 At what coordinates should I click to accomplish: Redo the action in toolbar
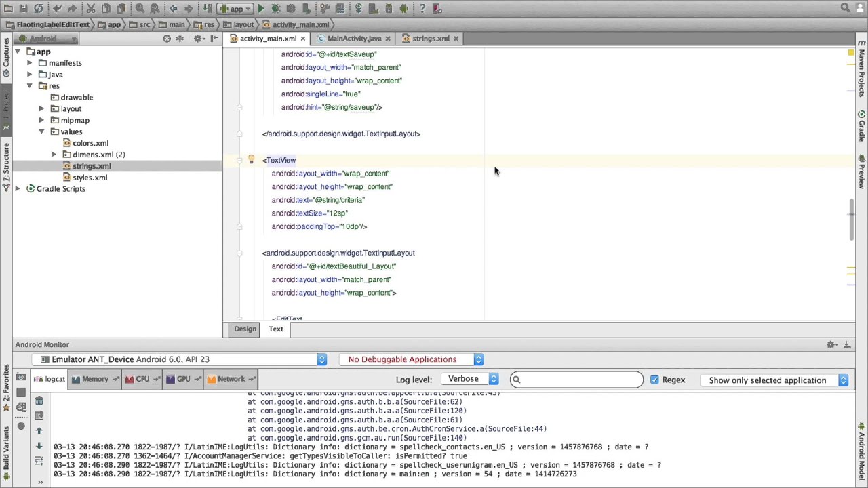tap(72, 9)
